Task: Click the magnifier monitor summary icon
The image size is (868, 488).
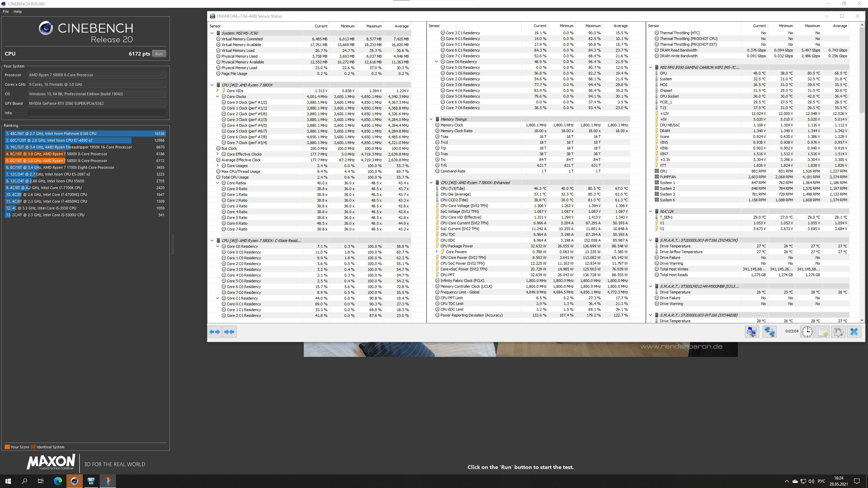Action: pos(752,331)
